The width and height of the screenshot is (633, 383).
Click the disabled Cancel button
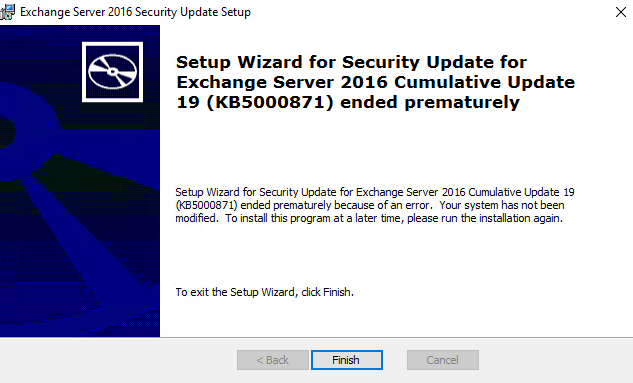[443, 360]
